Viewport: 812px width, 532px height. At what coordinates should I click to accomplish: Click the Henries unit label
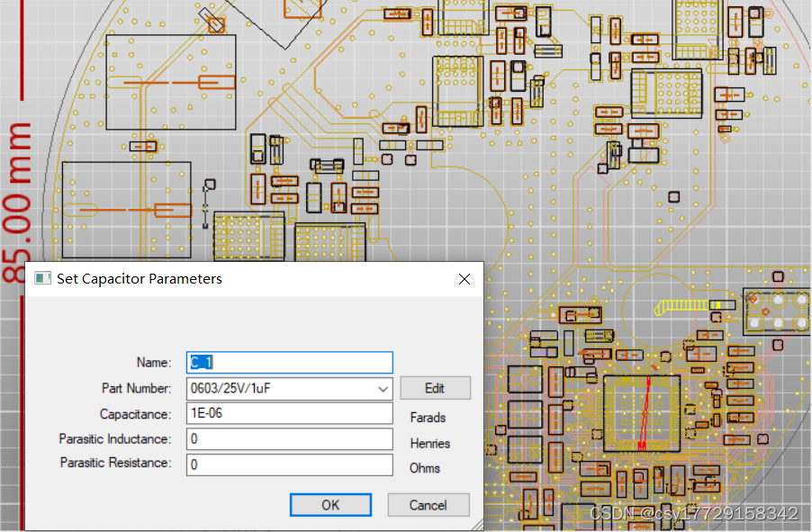[x=429, y=444]
